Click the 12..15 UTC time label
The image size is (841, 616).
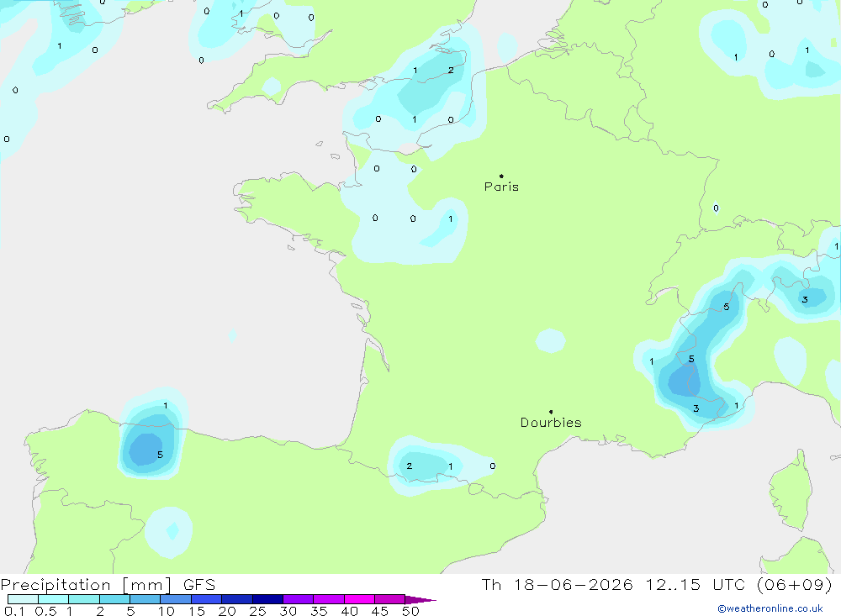click(x=696, y=584)
